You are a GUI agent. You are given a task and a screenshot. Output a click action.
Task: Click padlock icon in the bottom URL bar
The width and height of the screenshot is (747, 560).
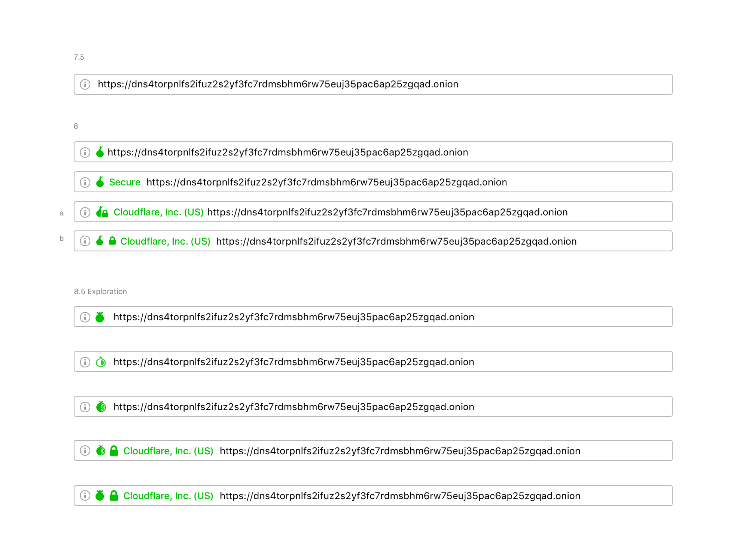pyautogui.click(x=114, y=496)
